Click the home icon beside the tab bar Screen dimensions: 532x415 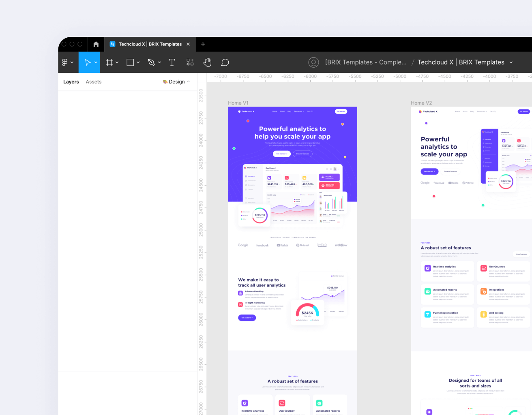(x=96, y=44)
